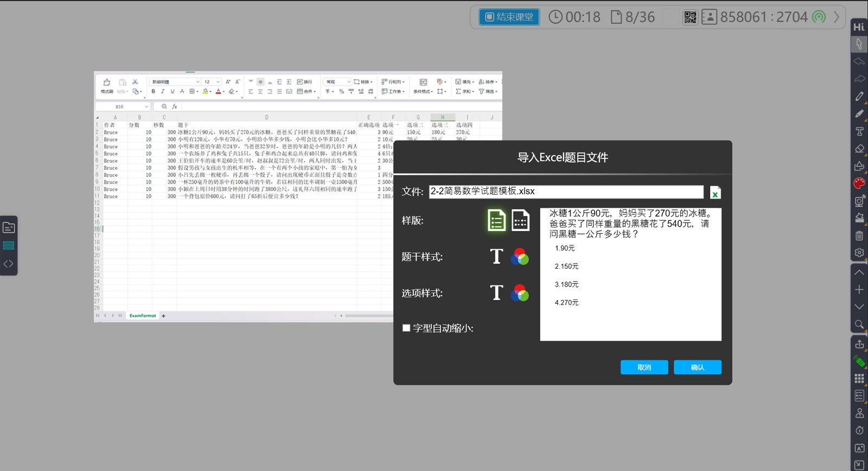Click the up chevron for previous page

(859, 272)
